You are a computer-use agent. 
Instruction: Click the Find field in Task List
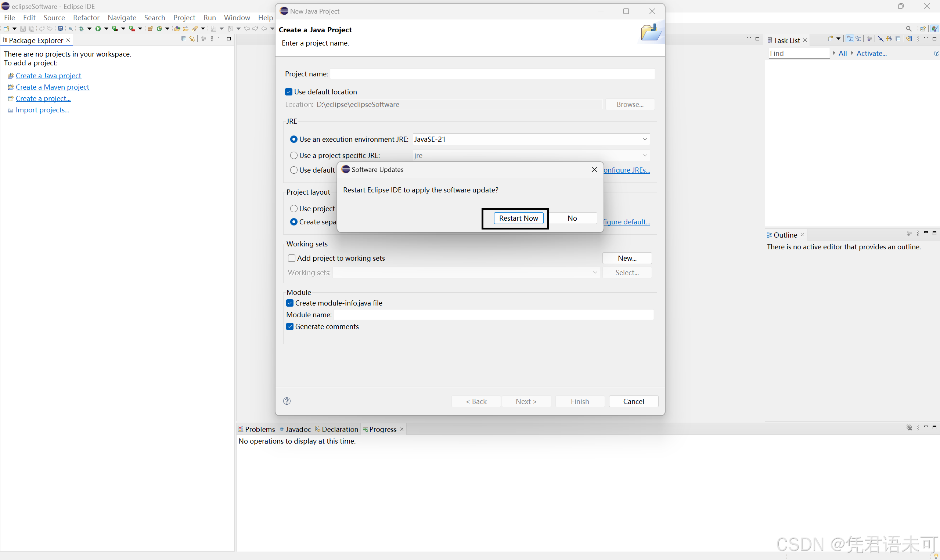[799, 54]
